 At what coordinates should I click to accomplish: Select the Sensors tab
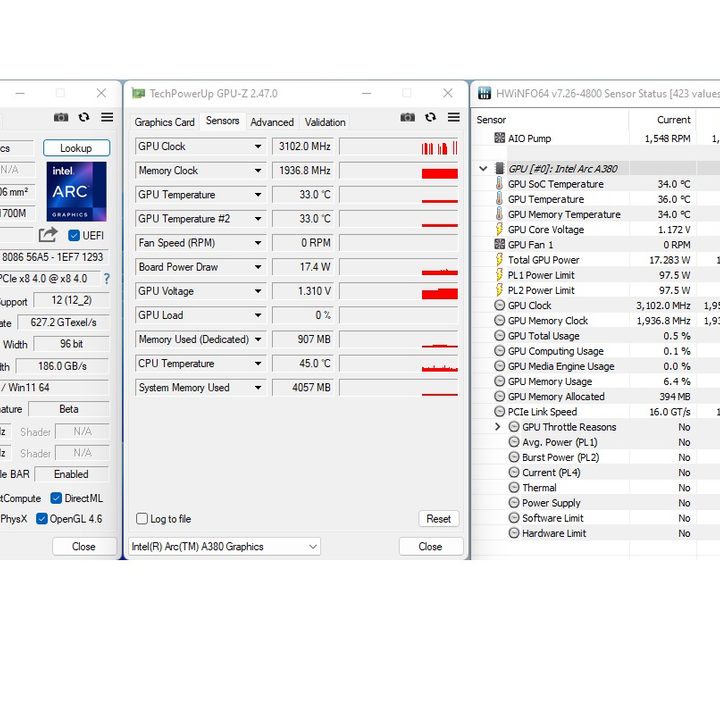[222, 121]
